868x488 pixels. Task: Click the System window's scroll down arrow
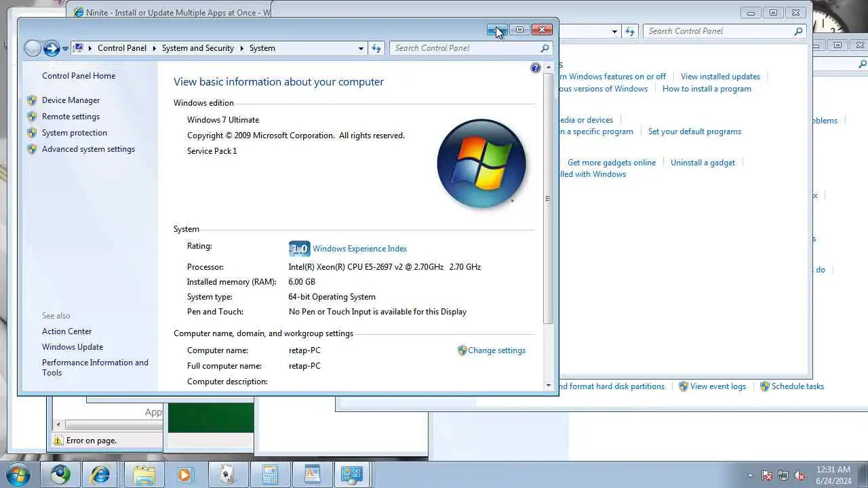(549, 386)
